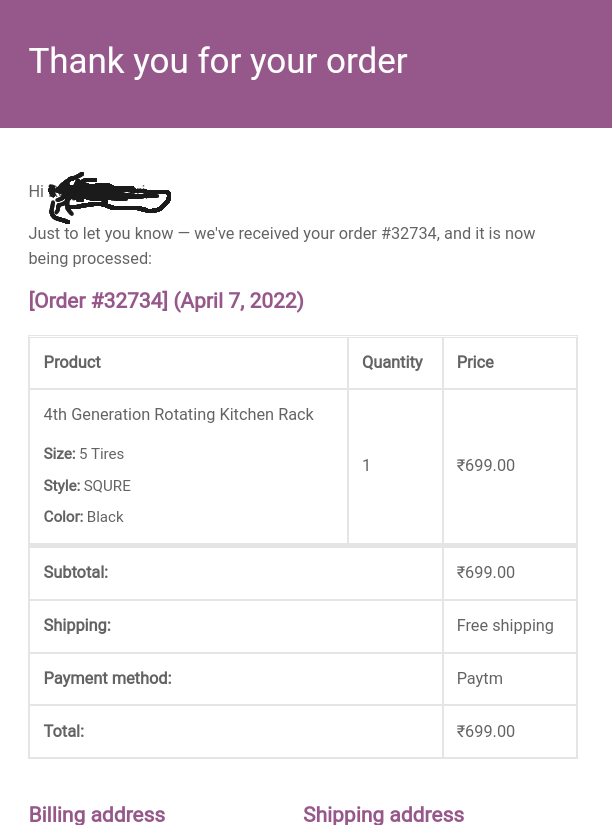Screen dimensions: 612x825
Task: Click the scribbled-out name after "Hi"
Action: [x=110, y=195]
